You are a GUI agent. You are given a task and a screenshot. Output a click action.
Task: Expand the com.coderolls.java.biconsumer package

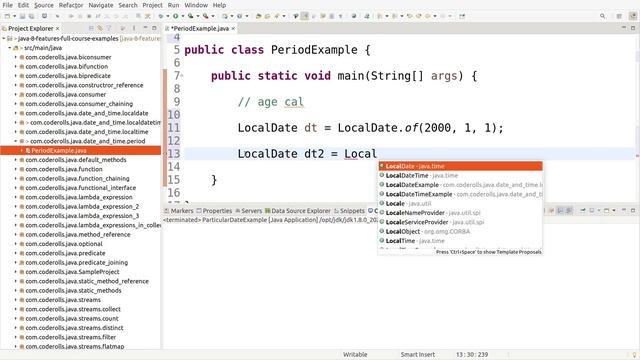(x=16, y=57)
